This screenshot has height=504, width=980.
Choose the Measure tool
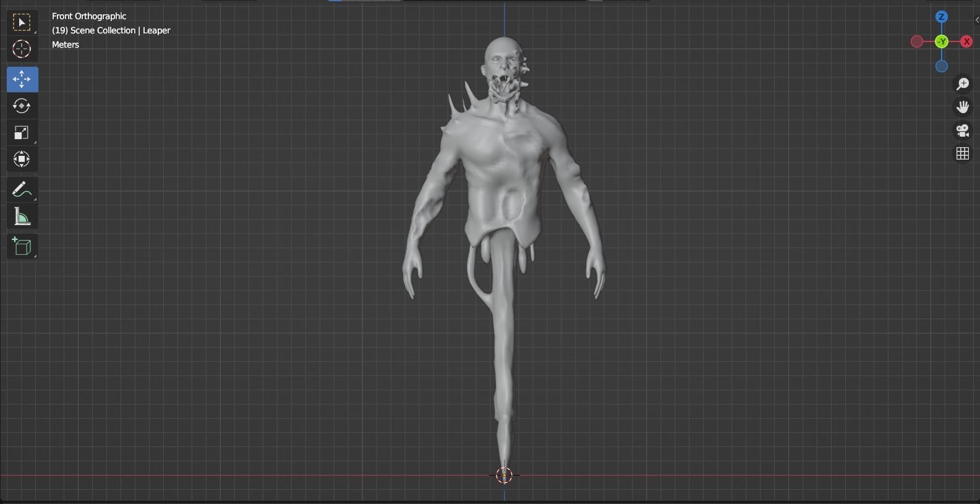(22, 216)
